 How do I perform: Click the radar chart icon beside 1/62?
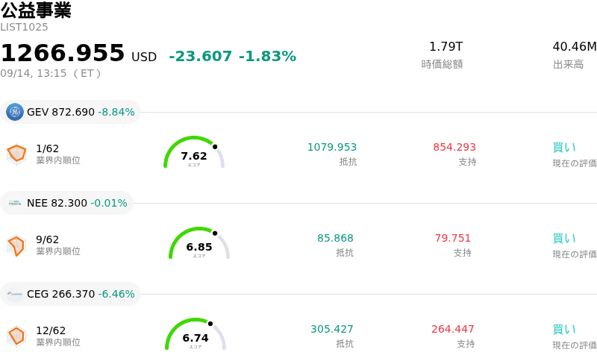point(16,154)
